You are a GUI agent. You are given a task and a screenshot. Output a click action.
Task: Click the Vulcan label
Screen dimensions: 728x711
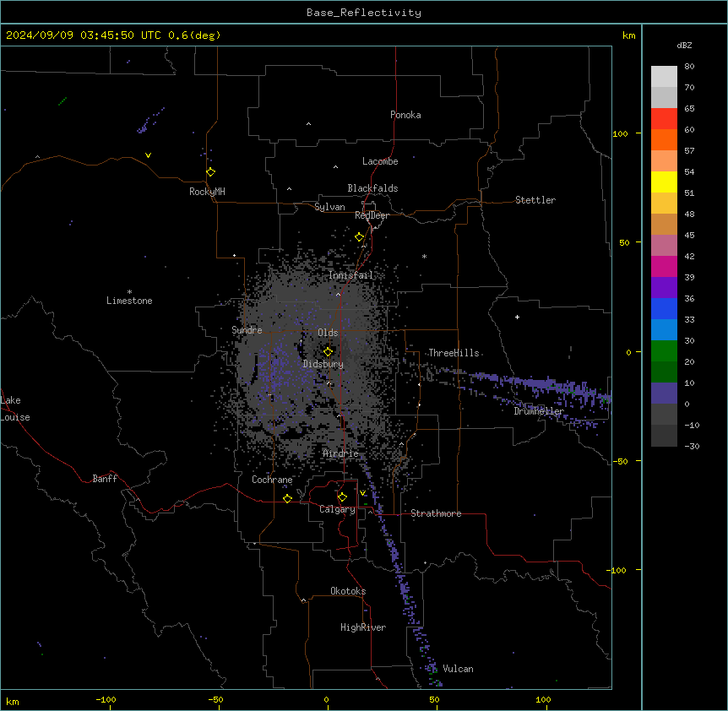[x=458, y=669]
